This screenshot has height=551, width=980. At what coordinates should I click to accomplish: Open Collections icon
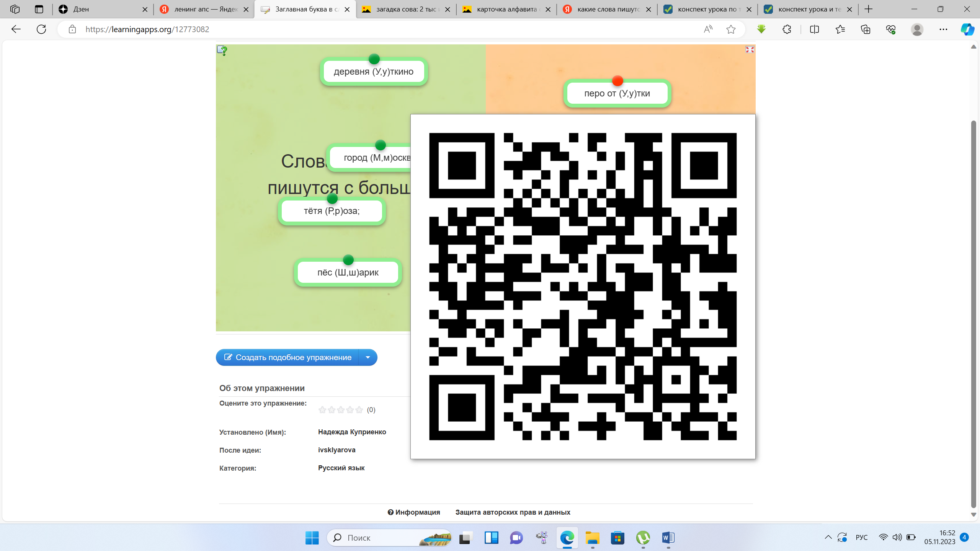pyautogui.click(x=866, y=29)
